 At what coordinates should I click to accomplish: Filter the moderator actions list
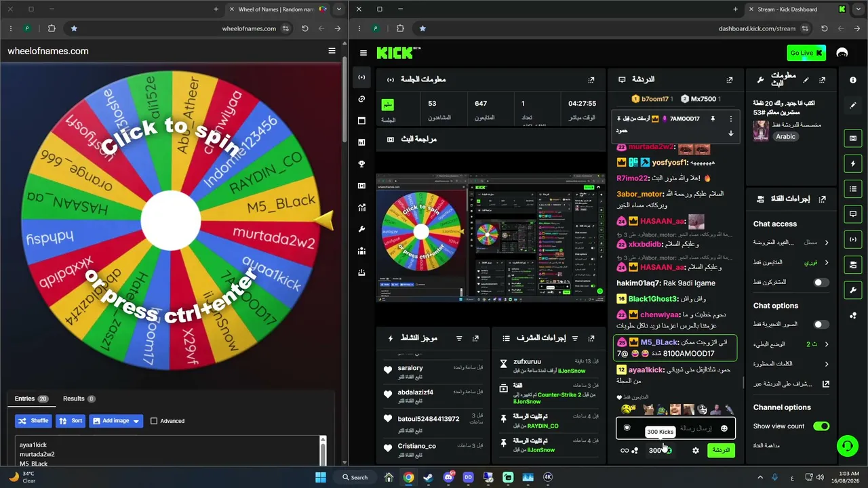[575, 338]
